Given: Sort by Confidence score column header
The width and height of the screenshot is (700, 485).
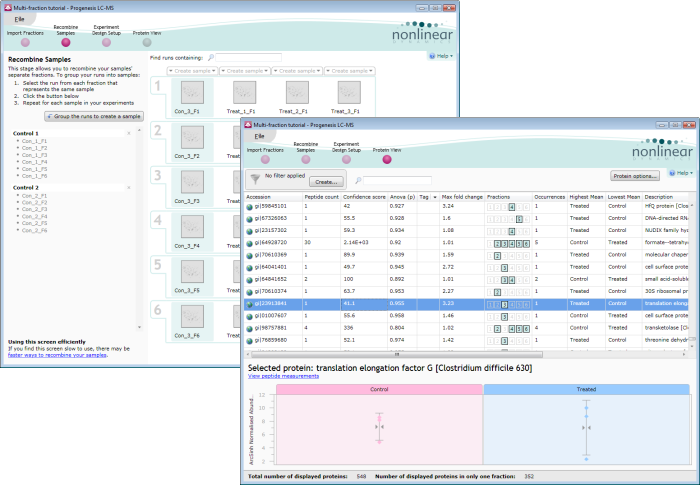Looking at the screenshot, I should pyautogui.click(x=364, y=197).
